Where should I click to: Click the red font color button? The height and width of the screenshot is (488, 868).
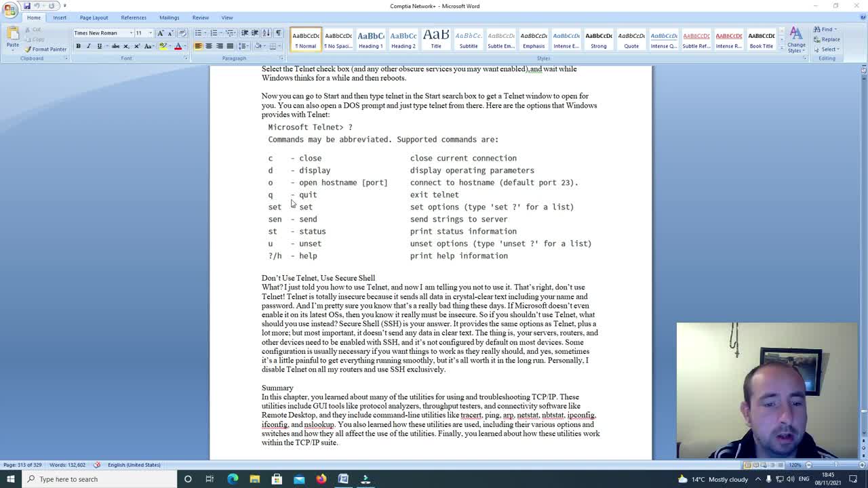(178, 46)
